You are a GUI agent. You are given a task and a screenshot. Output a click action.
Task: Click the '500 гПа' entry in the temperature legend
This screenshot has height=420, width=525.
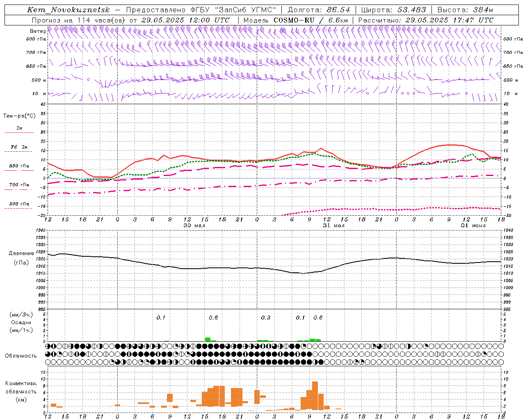(19, 204)
